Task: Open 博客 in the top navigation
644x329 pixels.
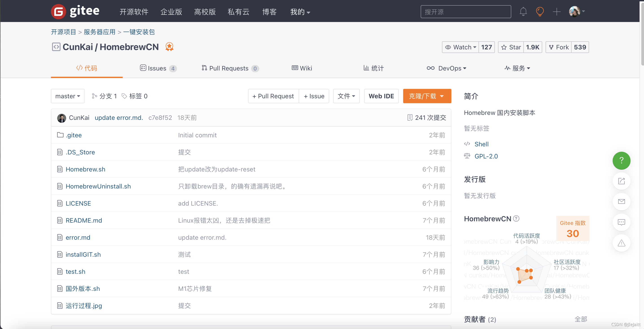Action: pos(269,12)
